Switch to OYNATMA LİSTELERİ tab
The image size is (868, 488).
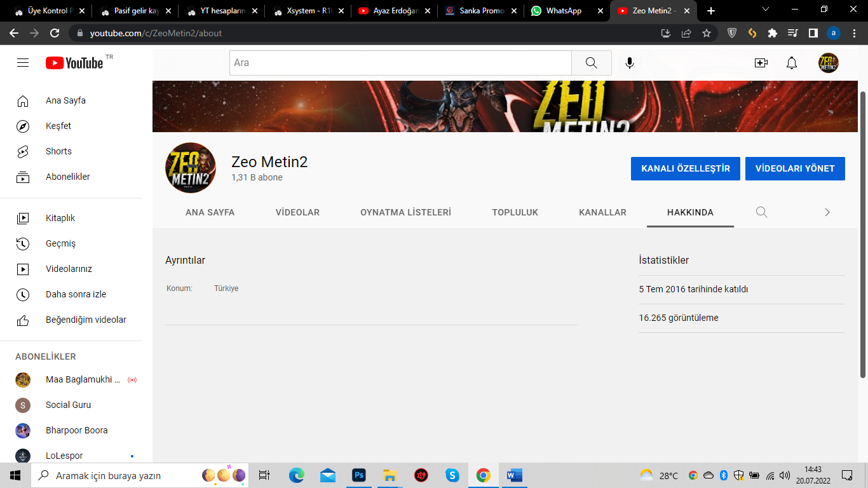(x=405, y=212)
